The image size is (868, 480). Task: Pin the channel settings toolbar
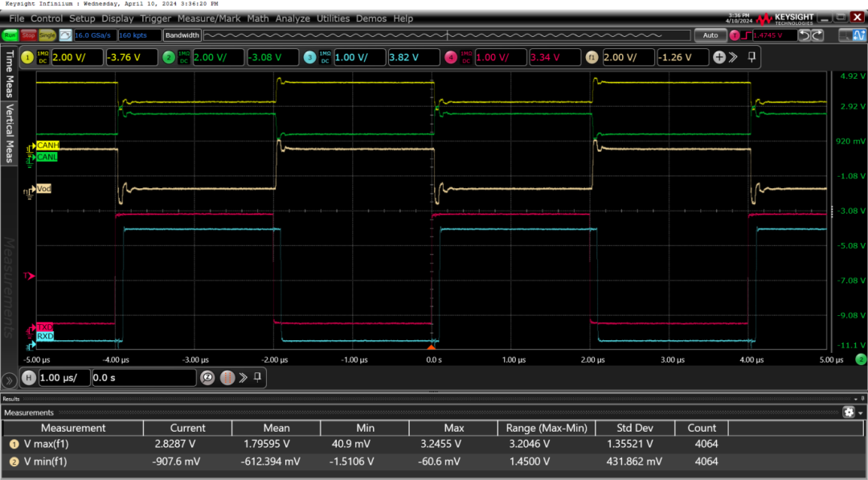(751, 57)
